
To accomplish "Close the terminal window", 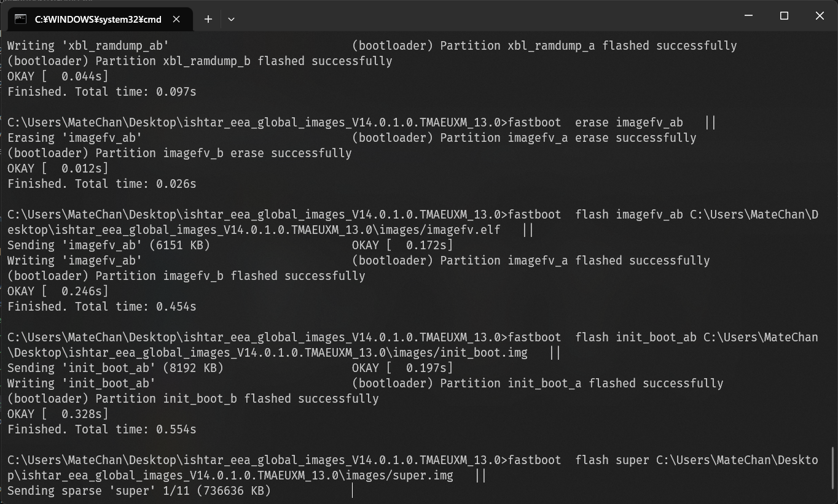I will coord(820,16).
